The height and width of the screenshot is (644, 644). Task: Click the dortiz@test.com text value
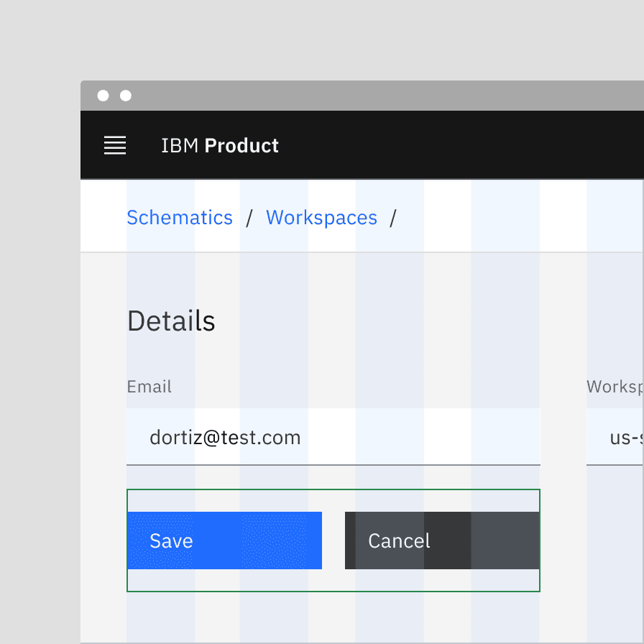point(225,437)
